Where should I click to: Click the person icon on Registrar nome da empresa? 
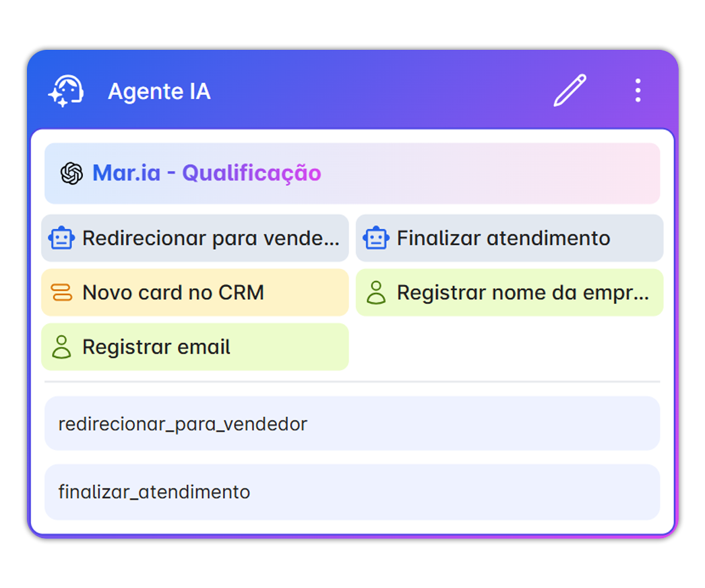coord(377,292)
